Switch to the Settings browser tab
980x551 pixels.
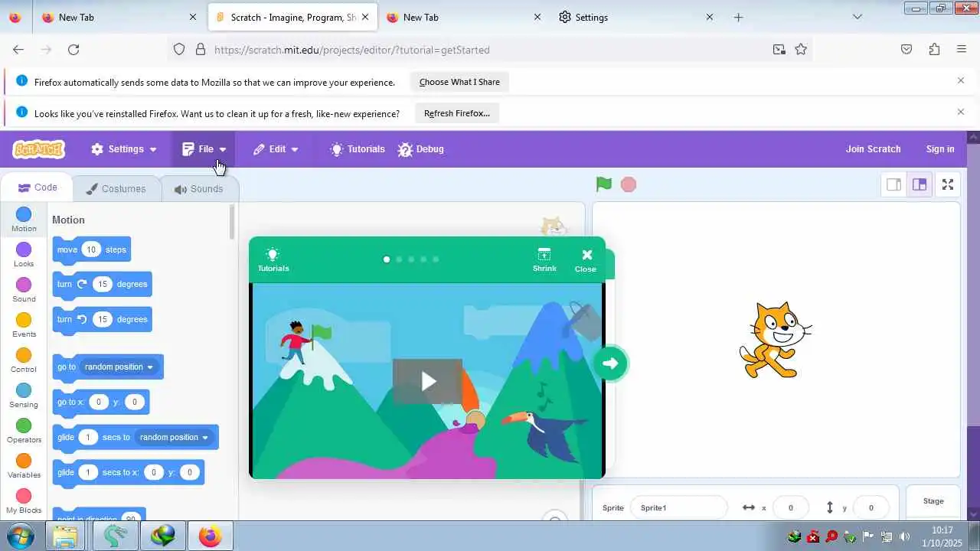(637, 17)
